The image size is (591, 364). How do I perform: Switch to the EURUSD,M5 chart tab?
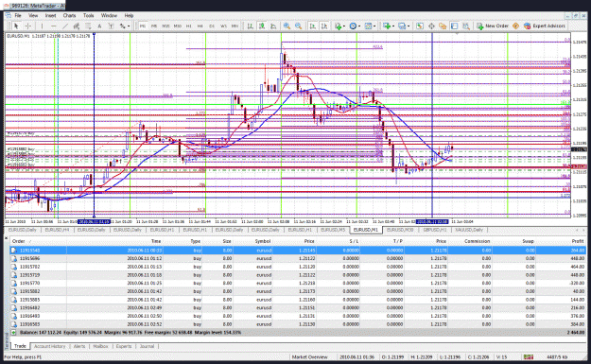(x=333, y=230)
